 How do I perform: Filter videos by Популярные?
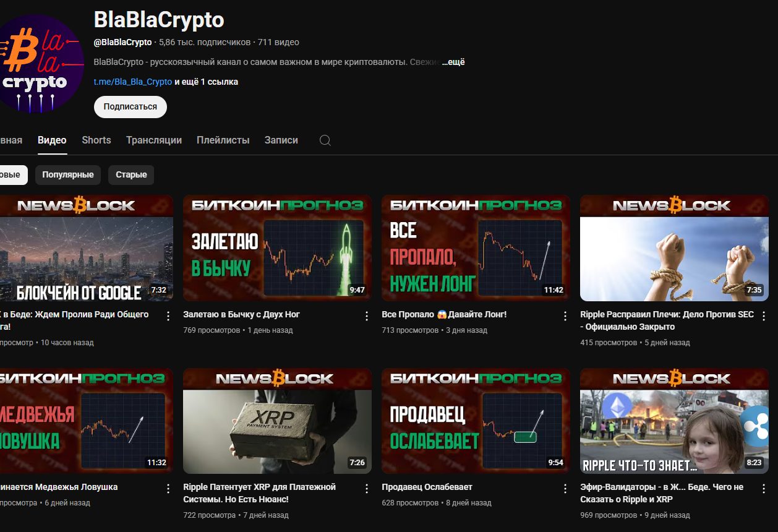coord(68,175)
